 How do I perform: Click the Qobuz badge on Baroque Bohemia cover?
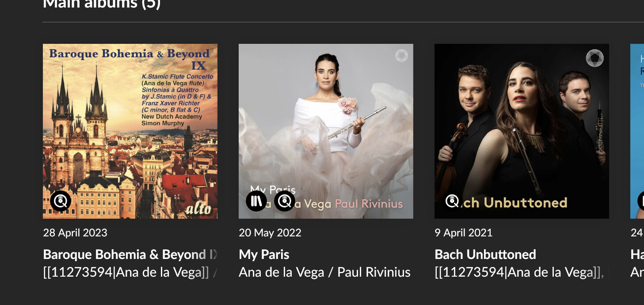61,201
